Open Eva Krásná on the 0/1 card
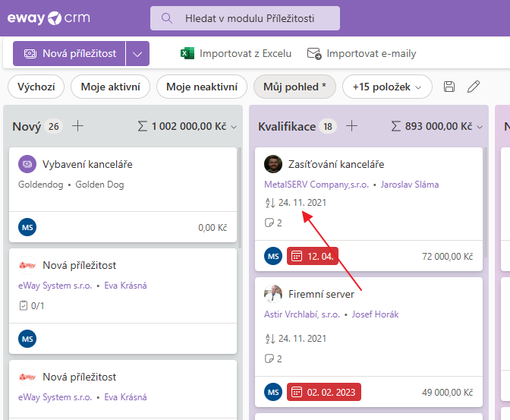Screen dimensions: 510x420 pyautogui.click(x=125, y=286)
